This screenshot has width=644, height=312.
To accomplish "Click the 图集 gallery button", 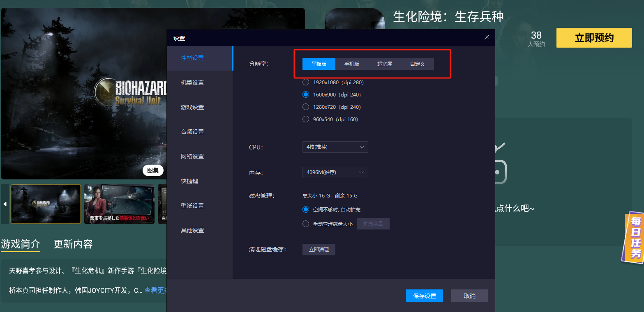I will [153, 170].
